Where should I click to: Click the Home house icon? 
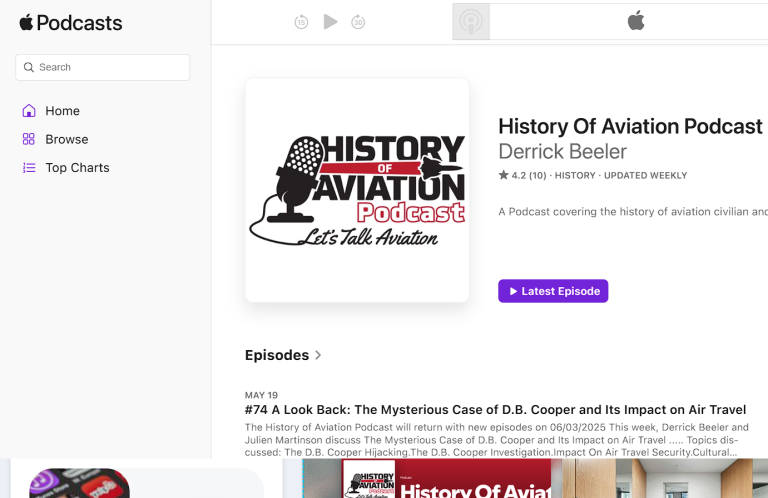(29, 111)
